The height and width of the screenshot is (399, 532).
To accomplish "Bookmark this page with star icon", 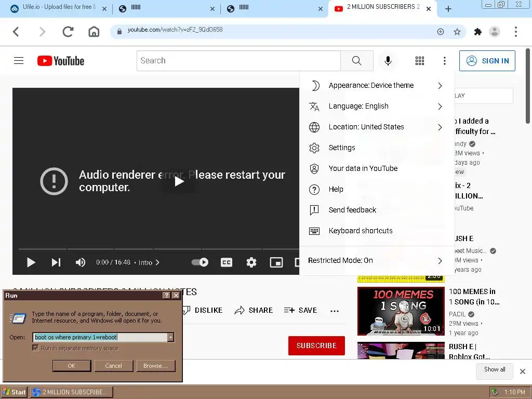I will tap(457, 32).
